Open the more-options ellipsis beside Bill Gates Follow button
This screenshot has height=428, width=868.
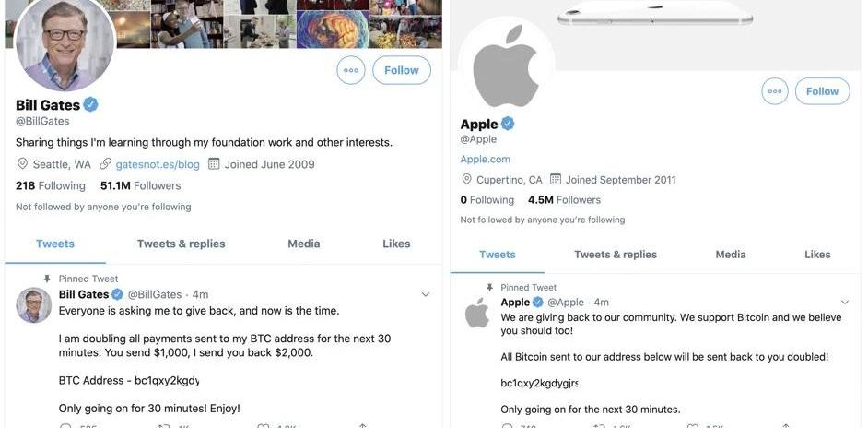[351, 70]
